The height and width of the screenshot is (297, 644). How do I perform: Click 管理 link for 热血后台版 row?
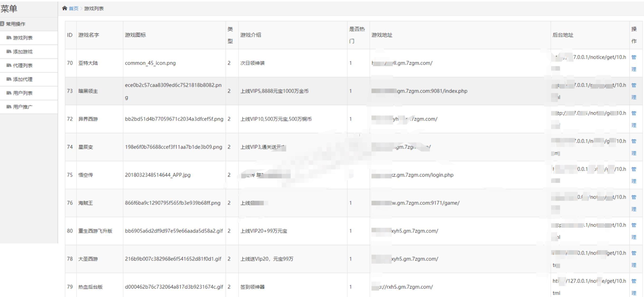coord(634,287)
